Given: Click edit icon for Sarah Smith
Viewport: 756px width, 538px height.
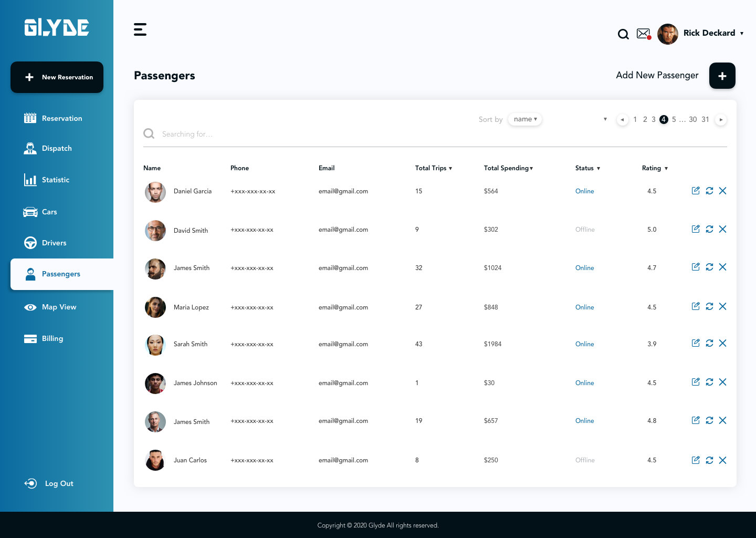Looking at the screenshot, I should coord(696,343).
